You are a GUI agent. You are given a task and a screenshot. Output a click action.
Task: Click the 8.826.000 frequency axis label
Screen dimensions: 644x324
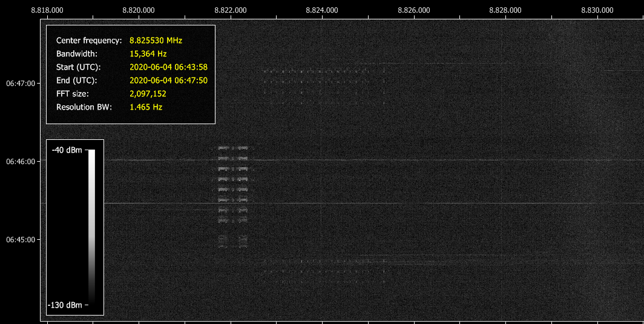(x=414, y=10)
